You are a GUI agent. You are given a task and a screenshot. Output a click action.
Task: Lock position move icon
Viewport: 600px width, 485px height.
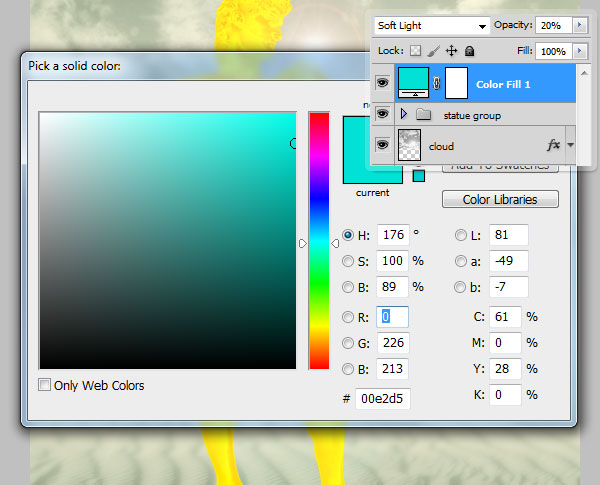coord(452,51)
